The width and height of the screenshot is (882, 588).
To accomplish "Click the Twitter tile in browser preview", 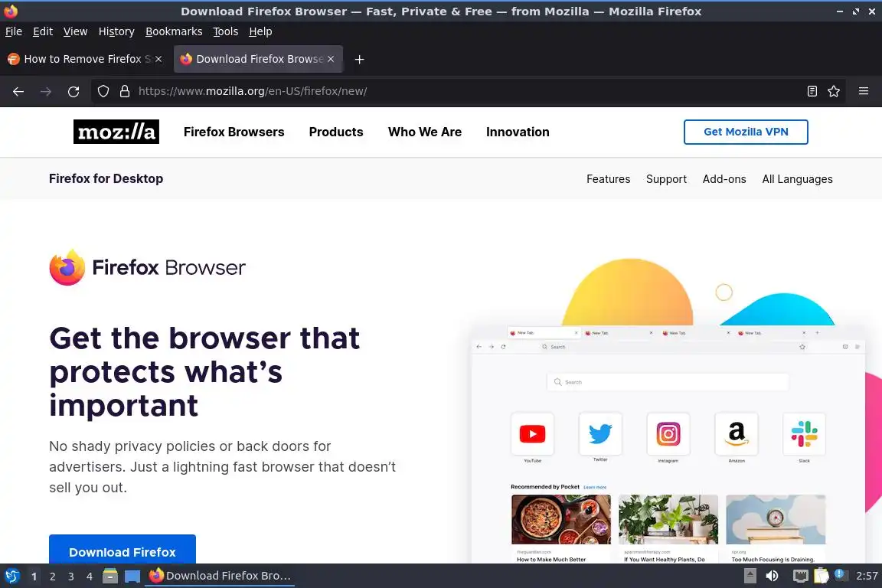I will pyautogui.click(x=600, y=434).
